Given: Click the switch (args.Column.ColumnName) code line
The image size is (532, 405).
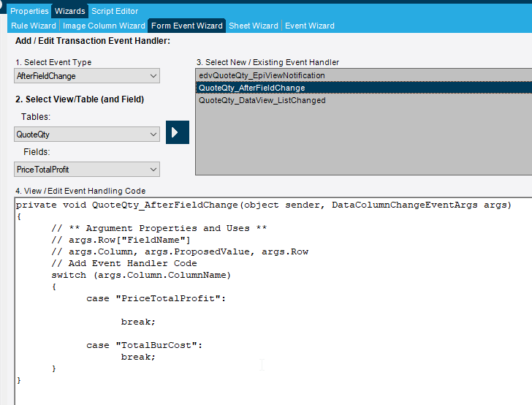Looking at the screenshot, I should pos(141,275).
